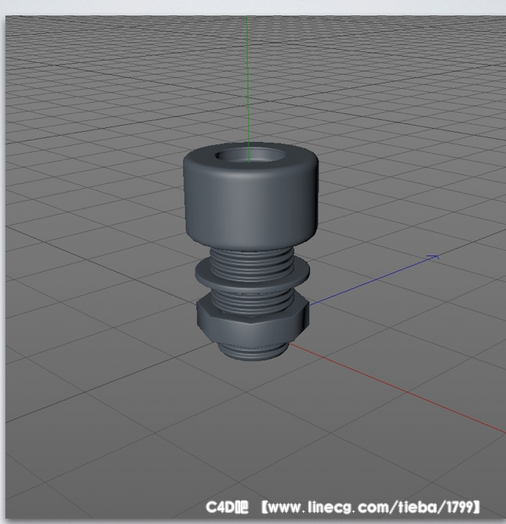
Task: Click the green Y axis line
Action: (x=248, y=80)
